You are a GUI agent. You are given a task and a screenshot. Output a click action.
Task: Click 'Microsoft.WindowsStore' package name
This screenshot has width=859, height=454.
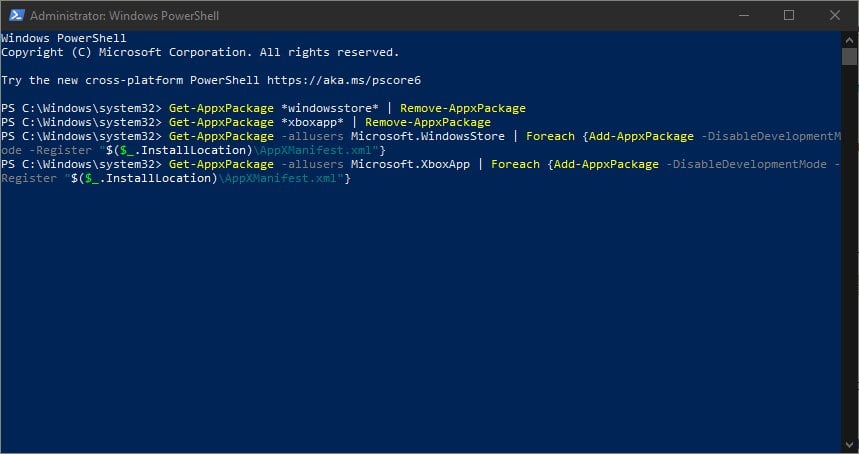pyautogui.click(x=428, y=136)
